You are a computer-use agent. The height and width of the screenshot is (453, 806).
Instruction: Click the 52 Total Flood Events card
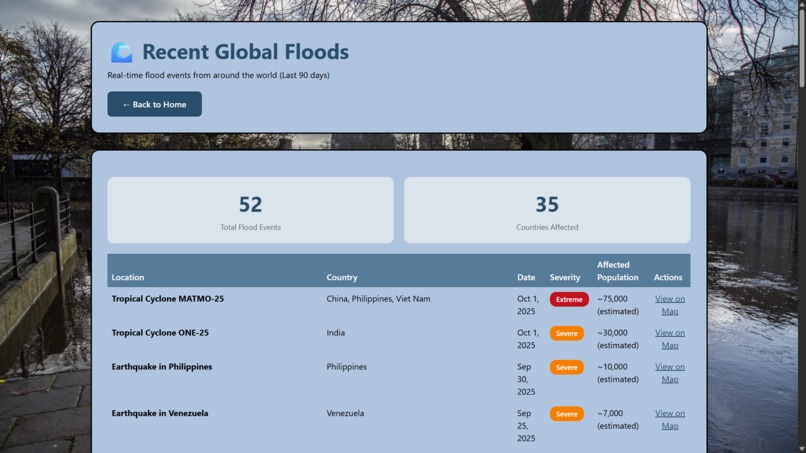pyautogui.click(x=250, y=210)
